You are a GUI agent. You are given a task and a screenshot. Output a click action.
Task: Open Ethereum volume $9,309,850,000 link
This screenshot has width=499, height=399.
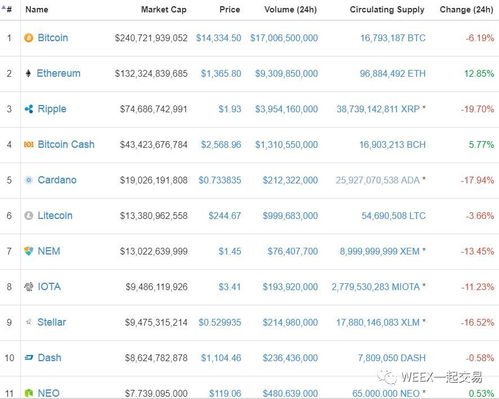click(x=286, y=74)
